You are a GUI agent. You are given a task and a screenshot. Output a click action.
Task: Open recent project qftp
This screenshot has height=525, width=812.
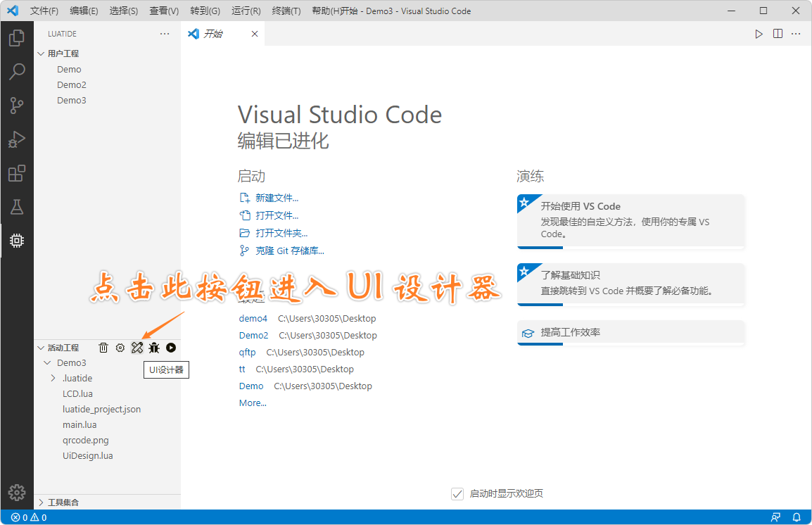[247, 352]
